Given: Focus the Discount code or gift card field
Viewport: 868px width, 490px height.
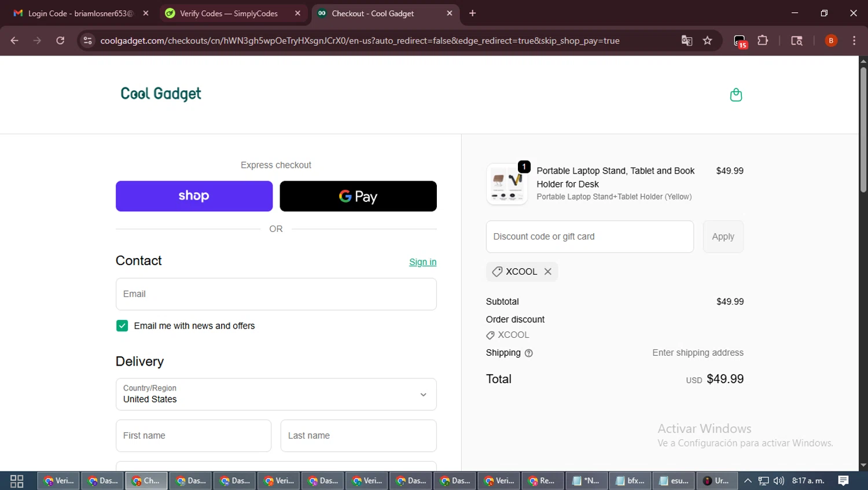Looking at the screenshot, I should (590, 237).
